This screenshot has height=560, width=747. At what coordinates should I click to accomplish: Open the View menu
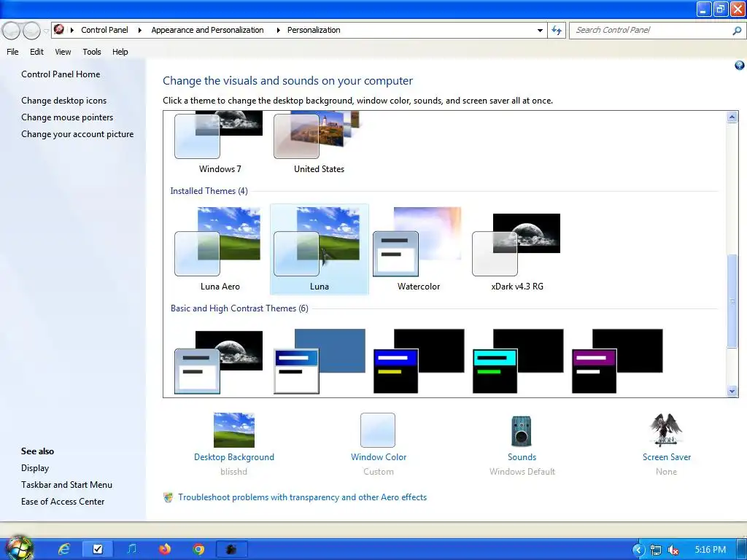[63, 52]
